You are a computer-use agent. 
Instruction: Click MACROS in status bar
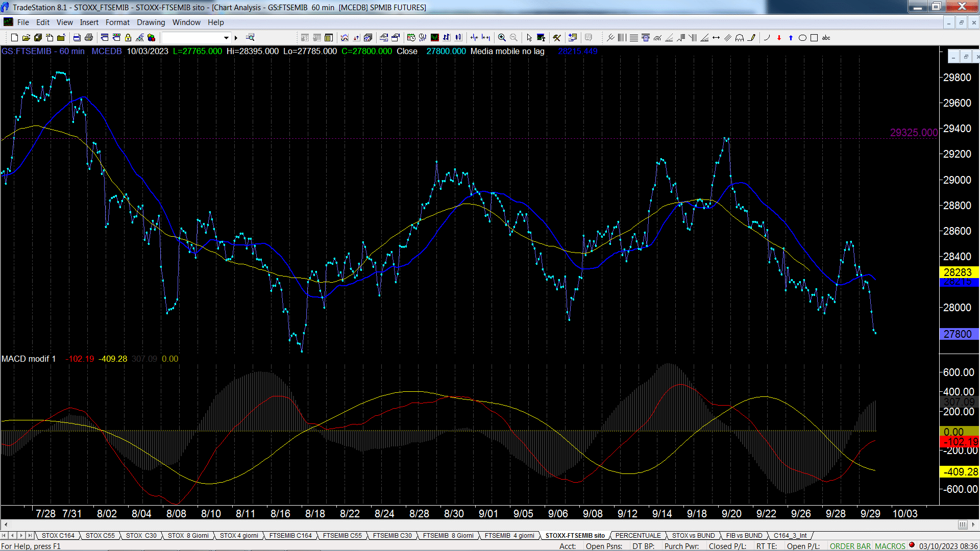coord(890,546)
